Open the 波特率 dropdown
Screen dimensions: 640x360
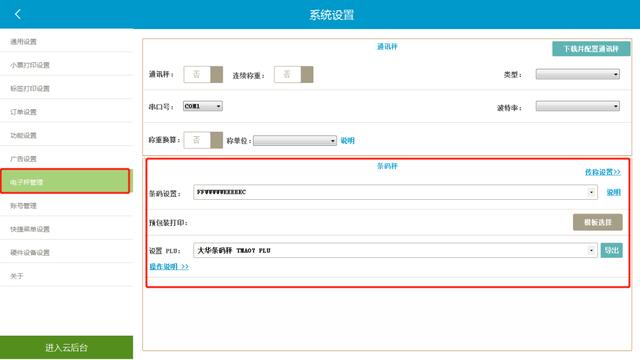(x=578, y=107)
